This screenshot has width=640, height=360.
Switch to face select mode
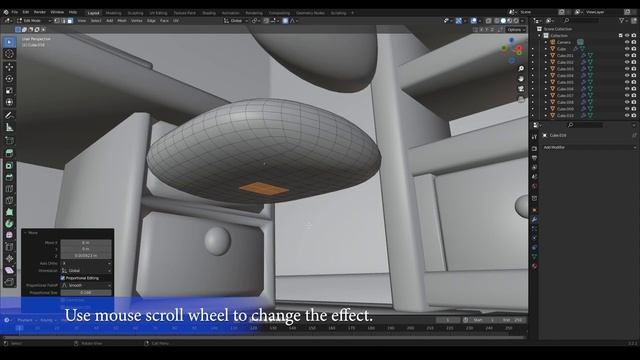70,20
